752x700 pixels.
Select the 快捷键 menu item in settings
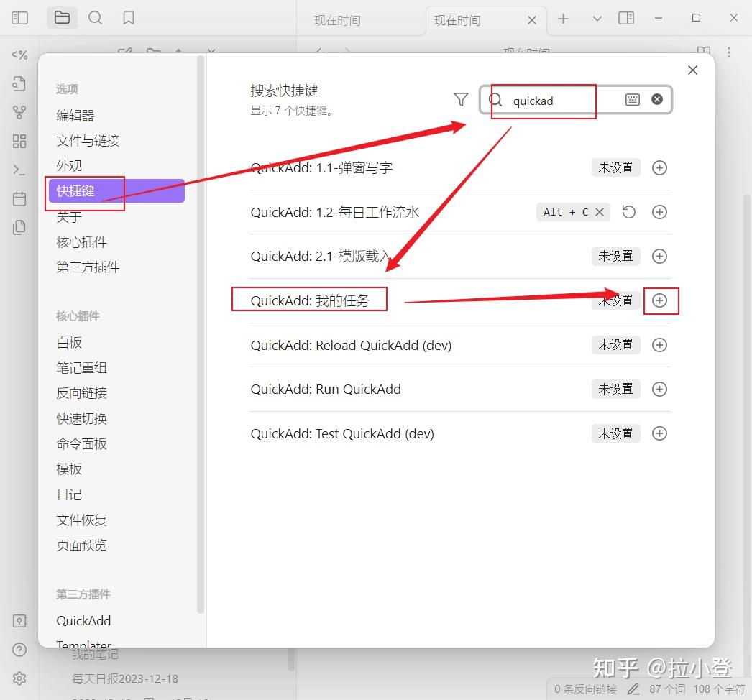pos(77,191)
